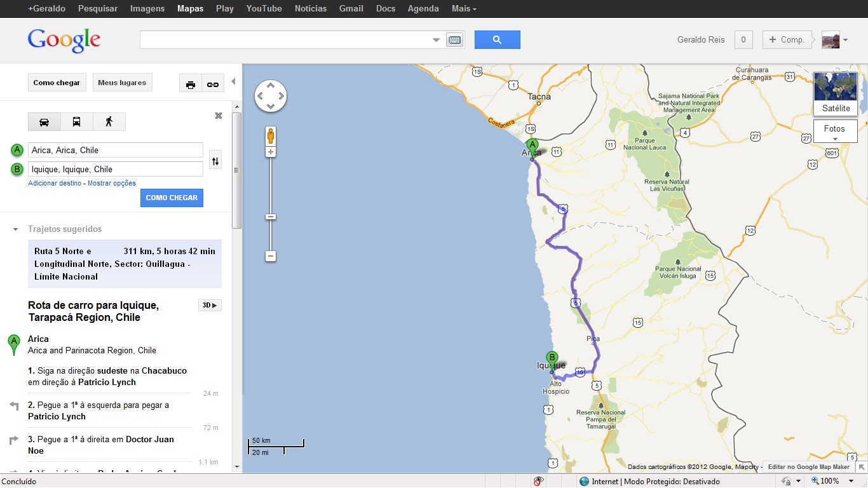Click Parque Nacional Lauca label on map

644,144
